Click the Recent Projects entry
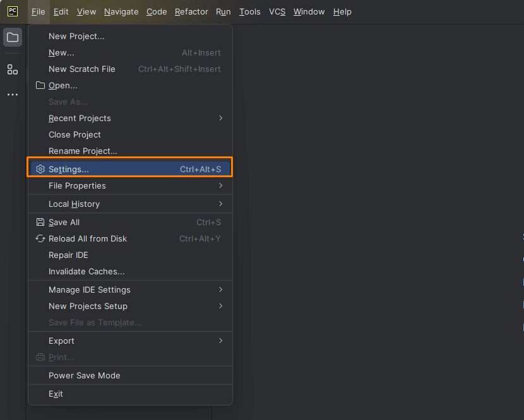The height and width of the screenshot is (420, 524). click(x=130, y=118)
